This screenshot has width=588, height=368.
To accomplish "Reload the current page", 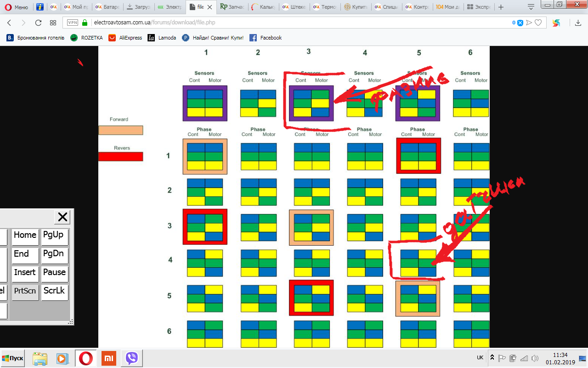I will coord(38,23).
